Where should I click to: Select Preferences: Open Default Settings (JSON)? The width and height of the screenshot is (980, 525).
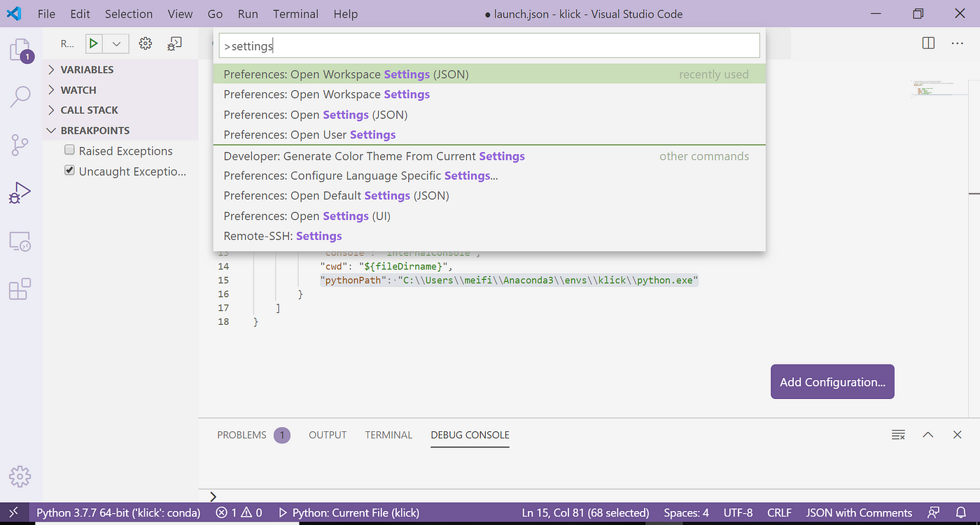(x=489, y=196)
